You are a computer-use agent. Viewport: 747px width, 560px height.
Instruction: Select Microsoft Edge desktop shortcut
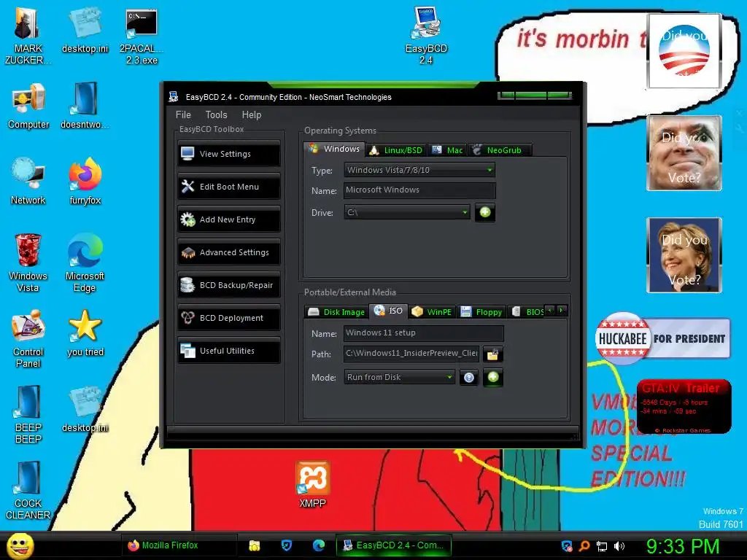tap(85, 263)
